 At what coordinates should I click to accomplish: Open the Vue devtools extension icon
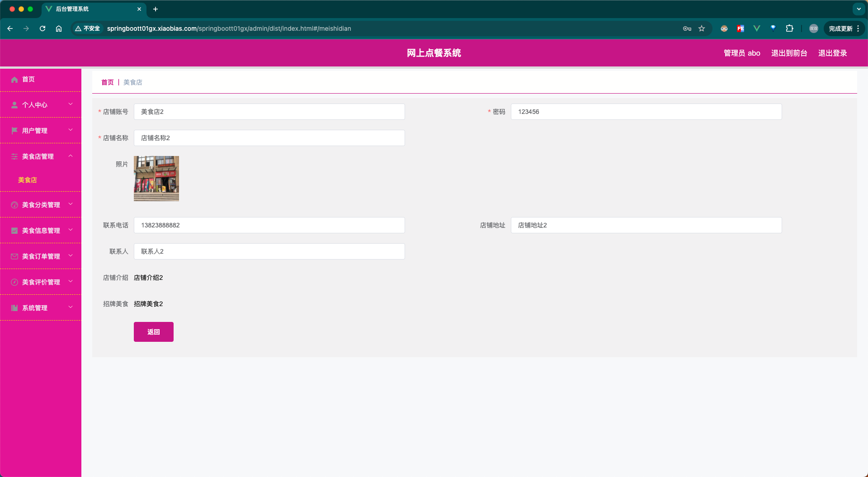coord(757,28)
